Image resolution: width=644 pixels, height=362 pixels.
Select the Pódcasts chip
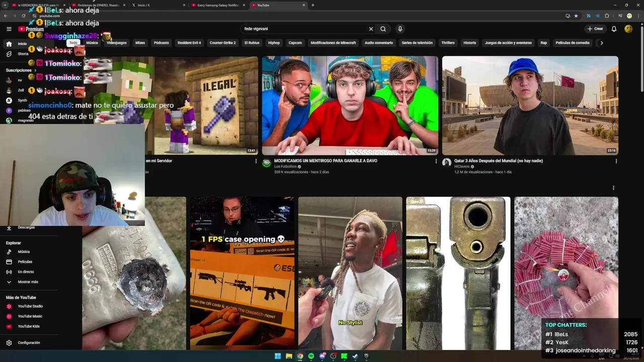click(162, 43)
